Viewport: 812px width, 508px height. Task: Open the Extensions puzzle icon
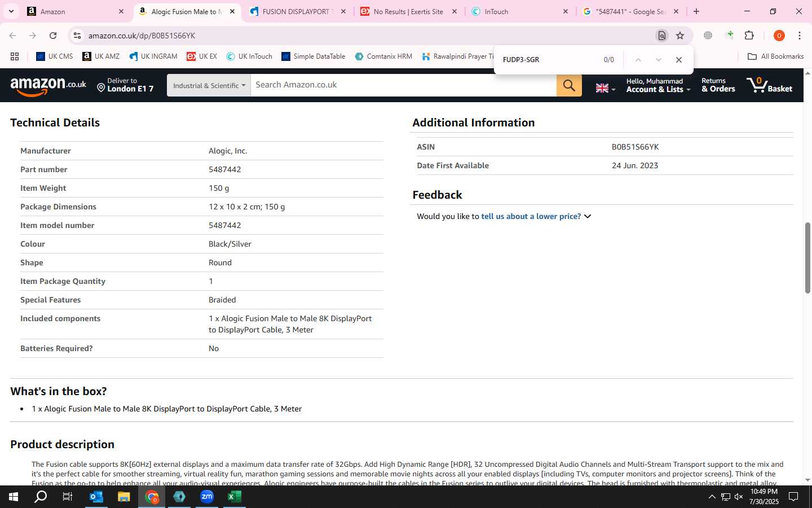pyautogui.click(x=749, y=36)
